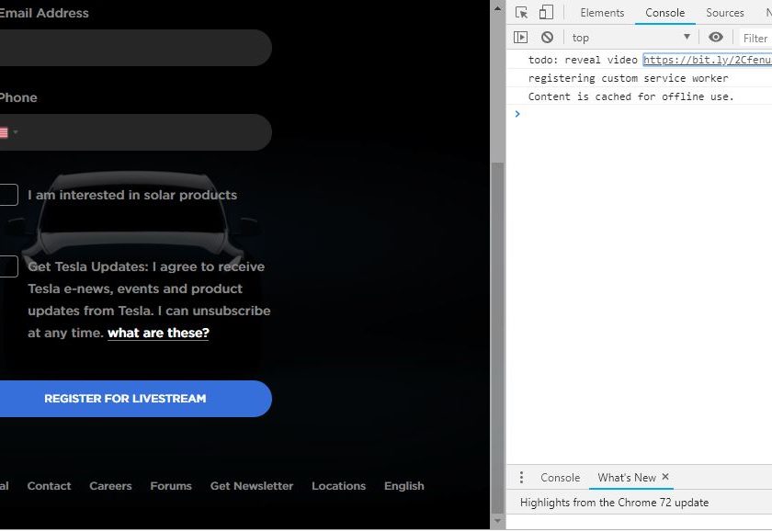The width and height of the screenshot is (772, 532).
Task: Switch to the Elements tab
Action: click(602, 13)
